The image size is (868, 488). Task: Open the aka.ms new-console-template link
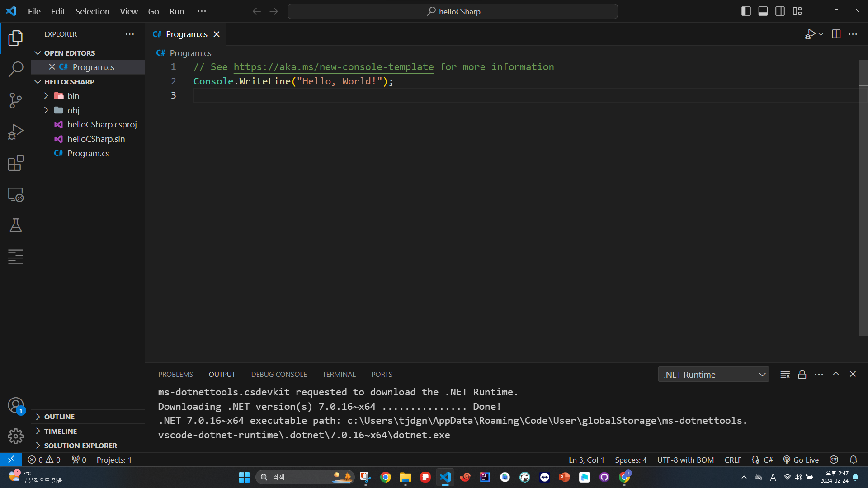click(x=333, y=67)
